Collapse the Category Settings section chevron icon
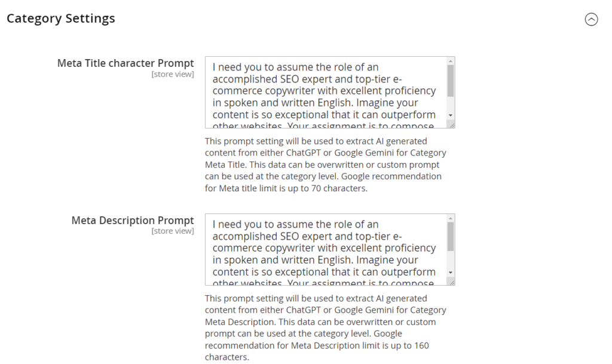 591,19
